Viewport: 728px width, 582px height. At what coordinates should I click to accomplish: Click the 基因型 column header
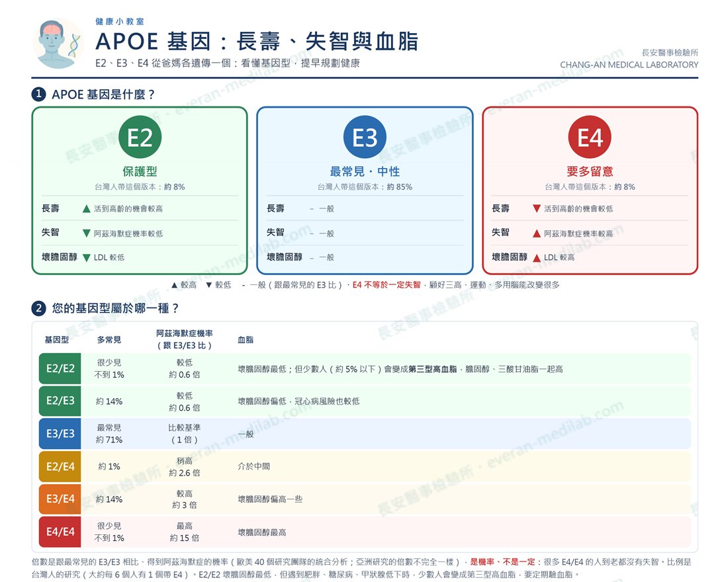[57, 340]
